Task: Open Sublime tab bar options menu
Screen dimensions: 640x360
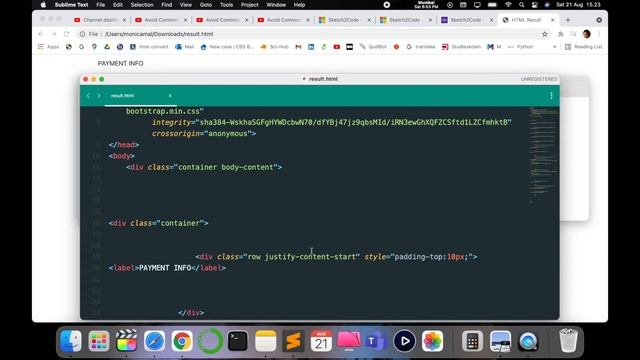Action: click(x=551, y=96)
